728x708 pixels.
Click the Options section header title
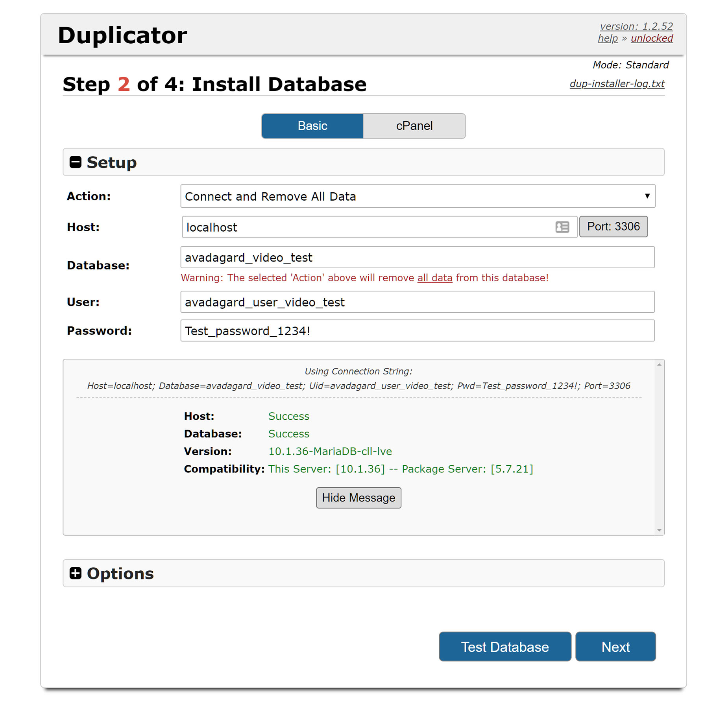(x=120, y=573)
